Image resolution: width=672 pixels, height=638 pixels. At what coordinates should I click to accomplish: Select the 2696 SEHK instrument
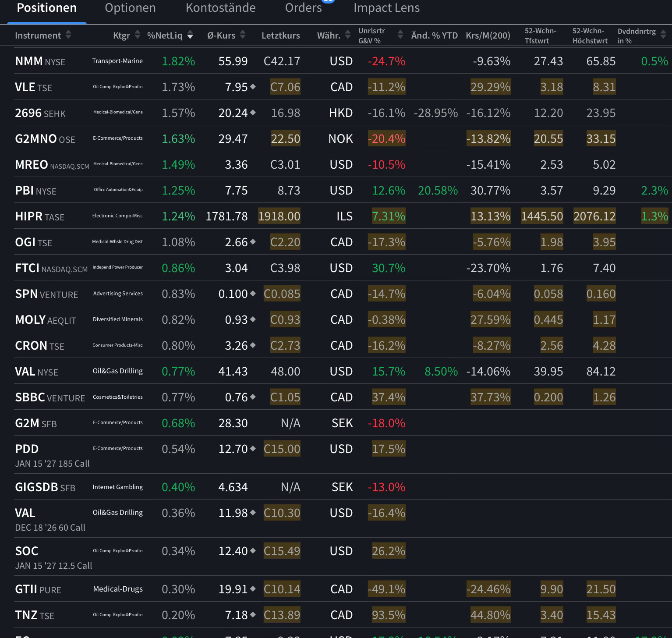click(40, 113)
